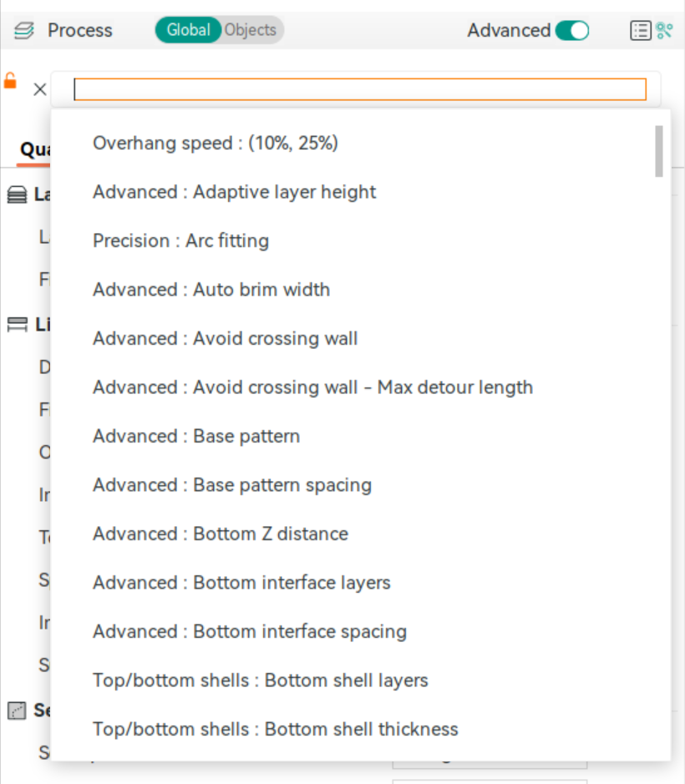This screenshot has height=784, width=685.
Task: Pick Top/bottom shells : Bottom shell layers
Action: pyautogui.click(x=261, y=680)
